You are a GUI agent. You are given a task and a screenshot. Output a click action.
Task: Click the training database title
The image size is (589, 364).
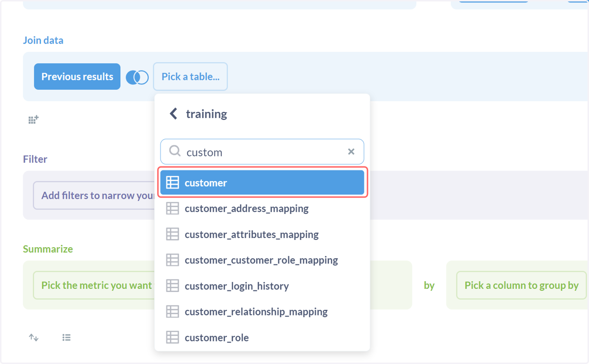point(206,114)
